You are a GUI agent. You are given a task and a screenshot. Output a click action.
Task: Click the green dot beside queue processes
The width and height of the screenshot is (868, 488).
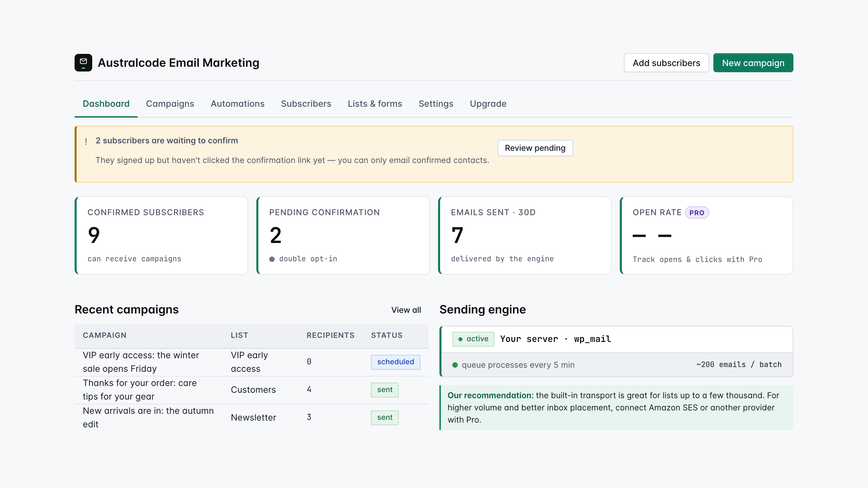click(455, 365)
